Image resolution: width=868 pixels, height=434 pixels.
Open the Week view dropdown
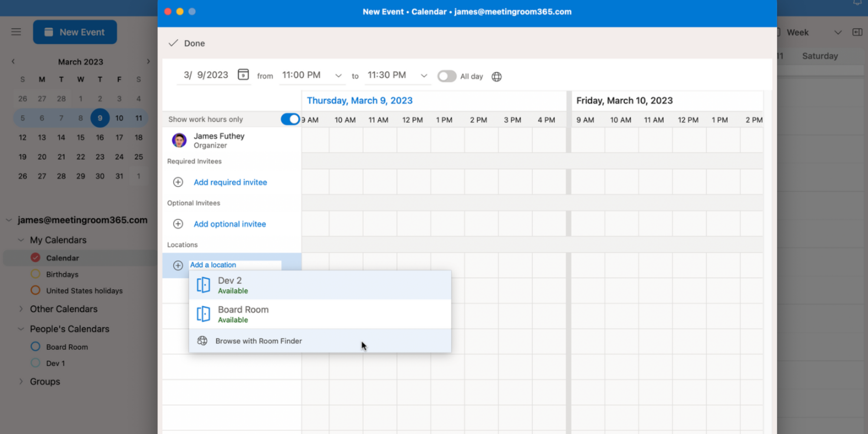tap(838, 33)
